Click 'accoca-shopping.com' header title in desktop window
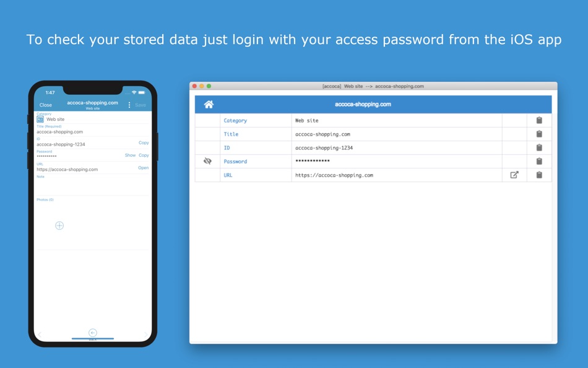The width and height of the screenshot is (588, 368). pos(363,105)
